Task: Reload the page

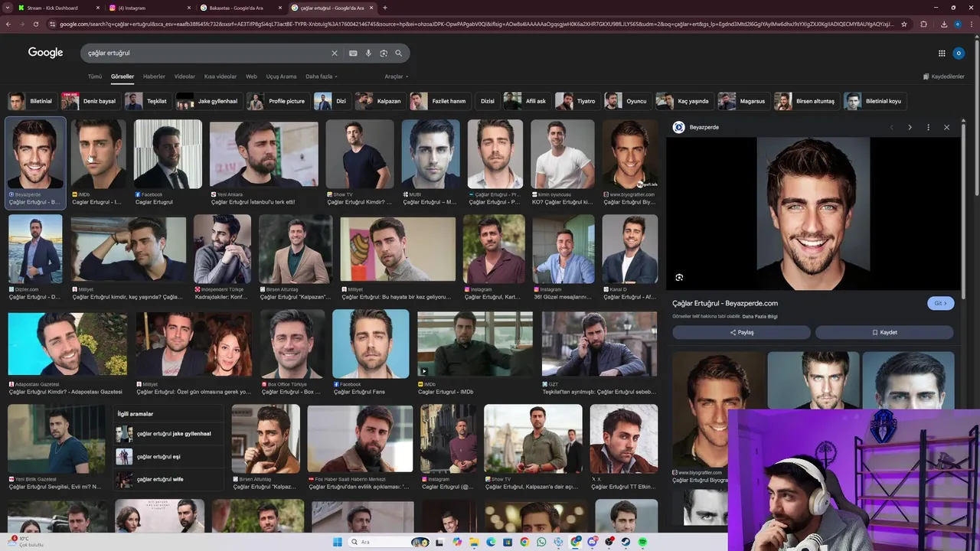Action: 36,24
